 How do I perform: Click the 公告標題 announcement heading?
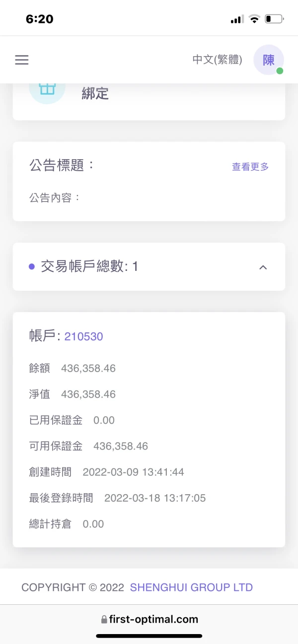tap(62, 166)
